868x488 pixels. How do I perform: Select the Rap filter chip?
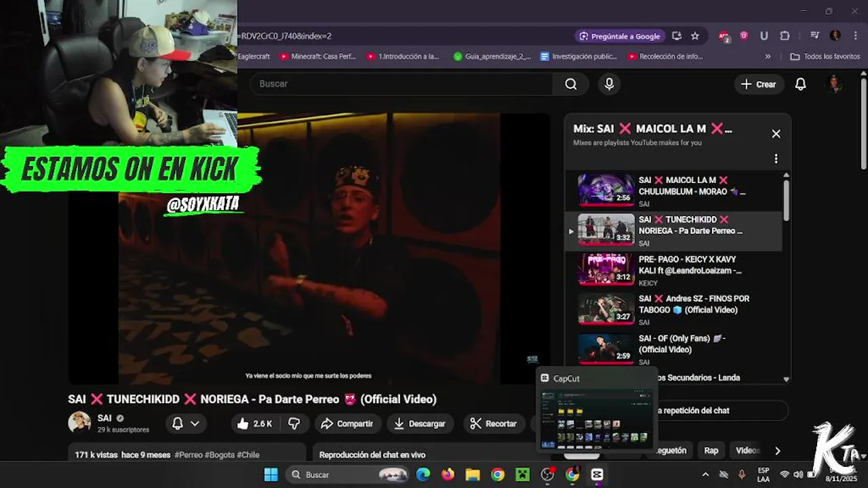pyautogui.click(x=711, y=450)
